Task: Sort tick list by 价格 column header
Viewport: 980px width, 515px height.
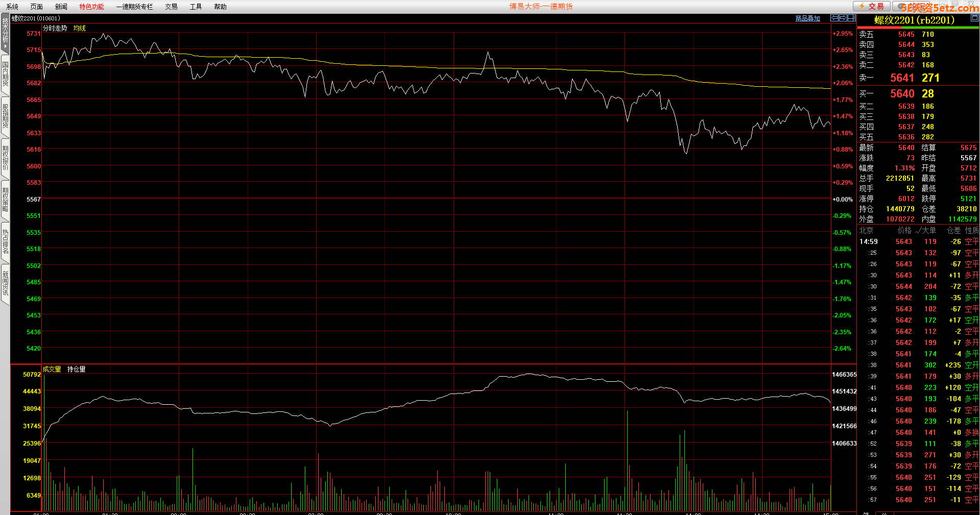Action: coord(904,230)
